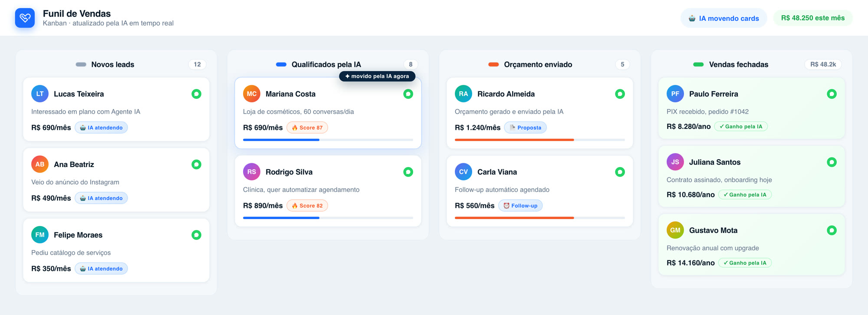Click Gustavo Mota's GM avatar
The image size is (868, 315).
click(x=675, y=230)
